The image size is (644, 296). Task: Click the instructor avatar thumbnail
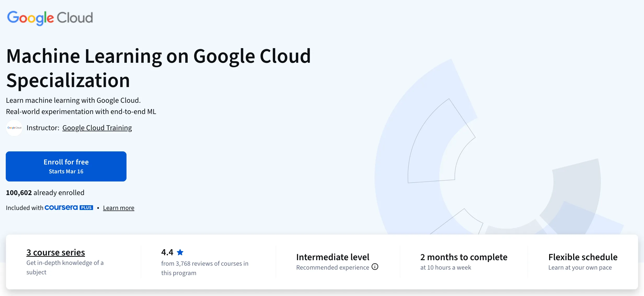[14, 128]
